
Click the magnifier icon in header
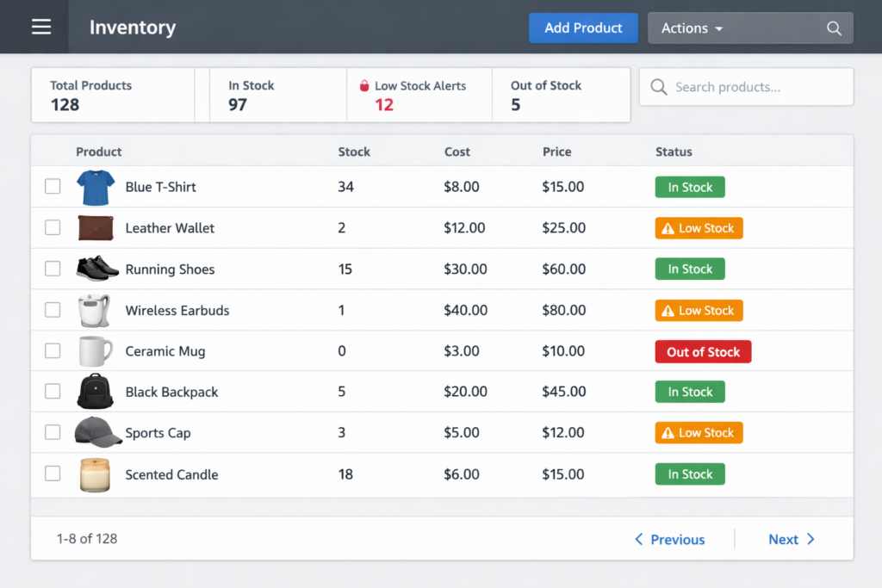(x=833, y=28)
